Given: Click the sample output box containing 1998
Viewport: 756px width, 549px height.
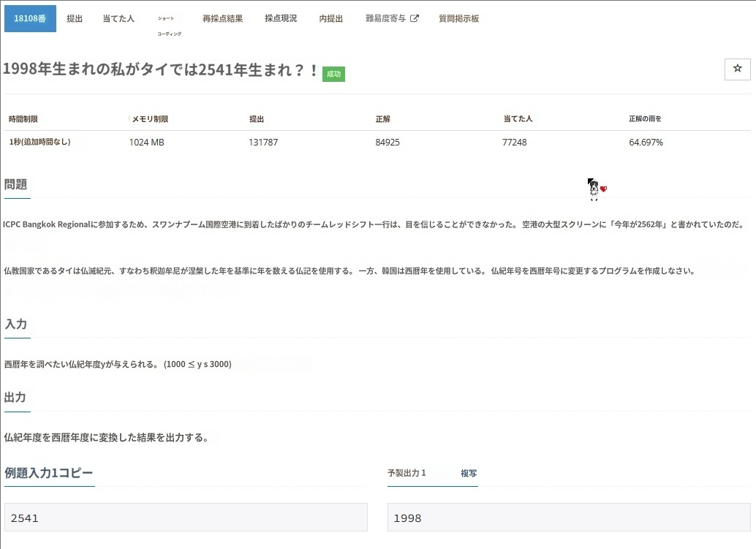Looking at the screenshot, I should pyautogui.click(x=569, y=518).
